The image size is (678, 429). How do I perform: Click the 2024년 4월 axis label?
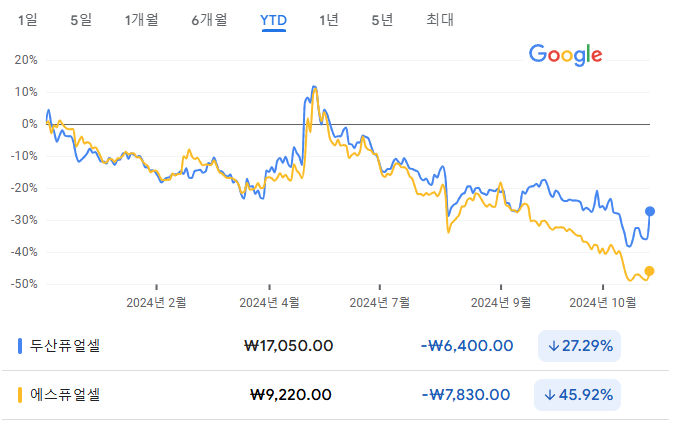click(x=269, y=302)
